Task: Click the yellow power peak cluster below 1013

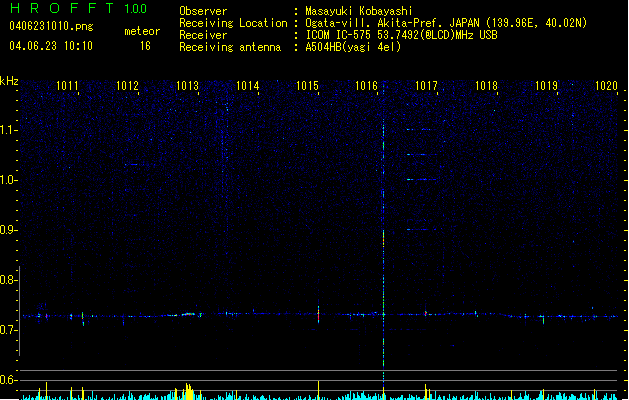Action: (189, 391)
